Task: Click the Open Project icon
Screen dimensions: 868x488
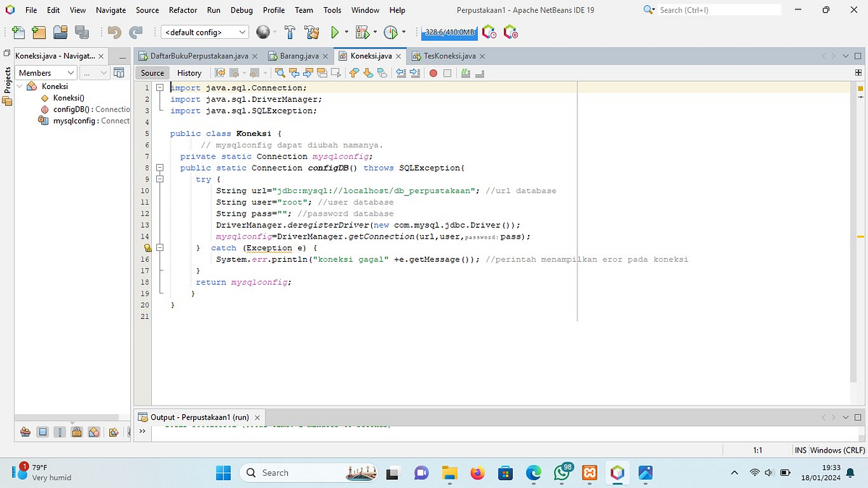Action: tap(60, 32)
